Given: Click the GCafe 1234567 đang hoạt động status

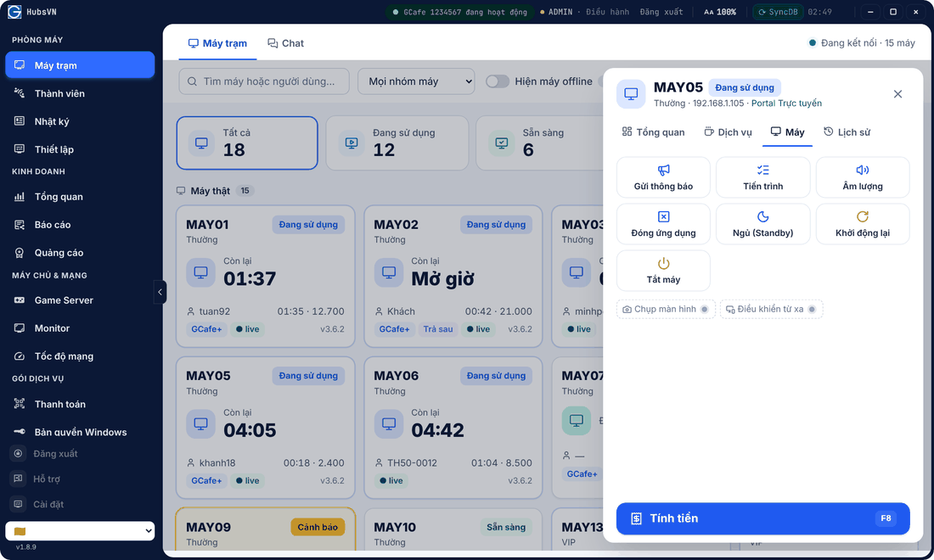Looking at the screenshot, I should (x=459, y=12).
